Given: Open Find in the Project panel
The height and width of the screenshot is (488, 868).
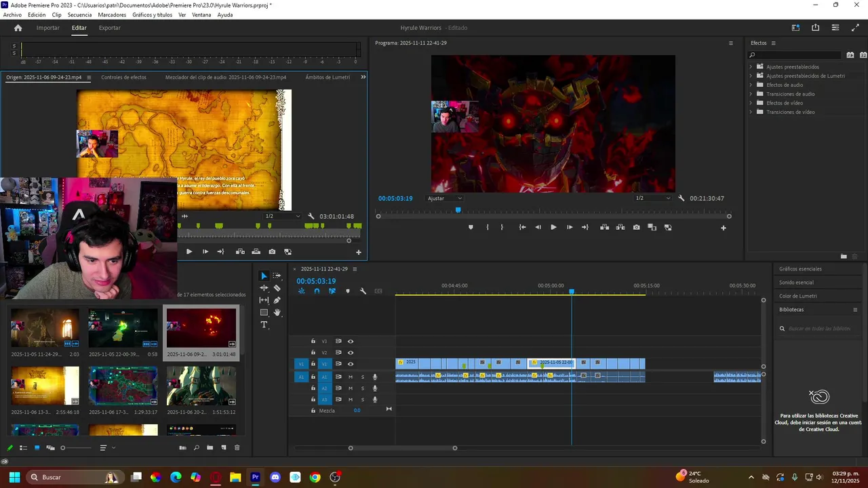Looking at the screenshot, I should click(x=196, y=448).
